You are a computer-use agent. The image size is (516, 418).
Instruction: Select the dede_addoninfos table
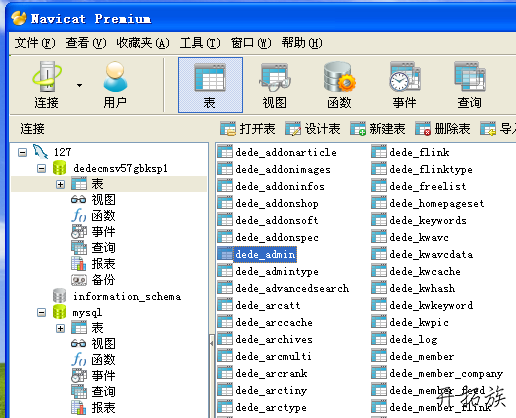[280, 186]
